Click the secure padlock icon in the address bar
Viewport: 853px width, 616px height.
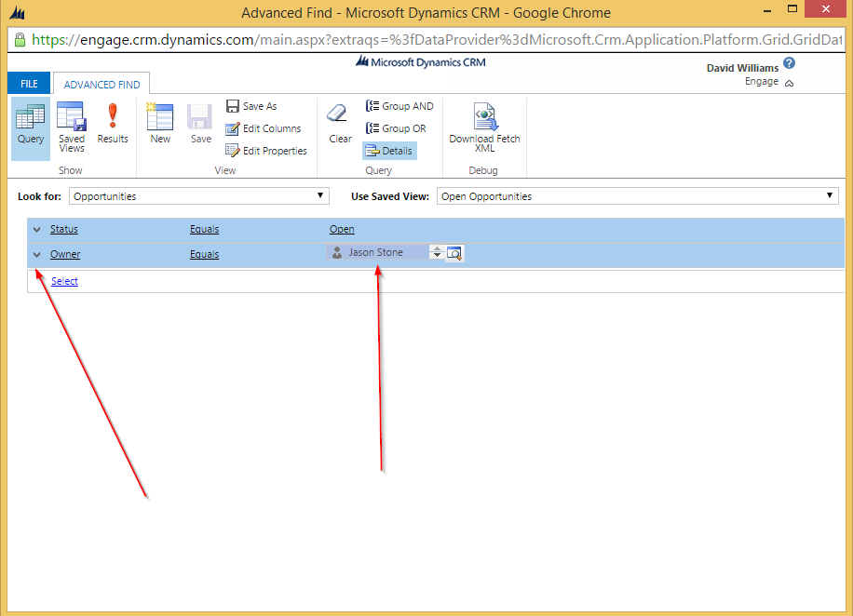coord(20,40)
